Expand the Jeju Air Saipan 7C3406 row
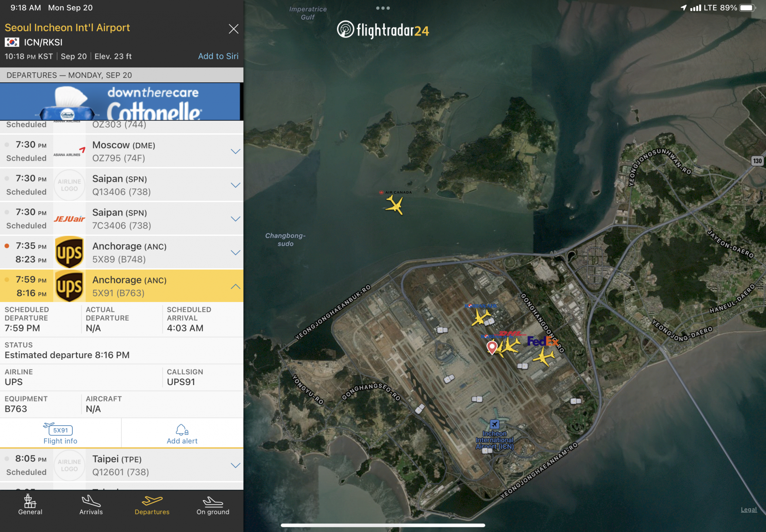This screenshot has height=532, width=766. pyautogui.click(x=236, y=219)
